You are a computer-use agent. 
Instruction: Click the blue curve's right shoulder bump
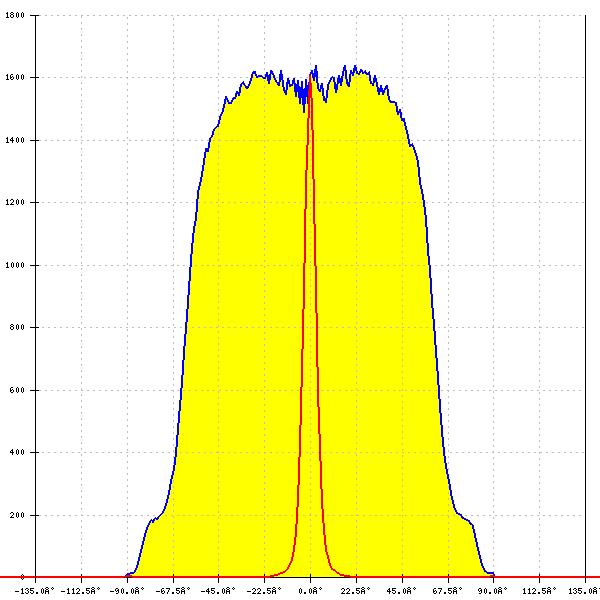coord(465,517)
